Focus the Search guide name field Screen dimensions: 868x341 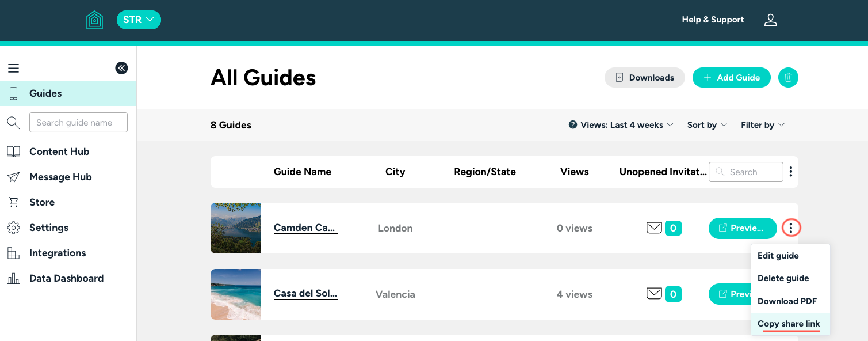pyautogui.click(x=78, y=122)
